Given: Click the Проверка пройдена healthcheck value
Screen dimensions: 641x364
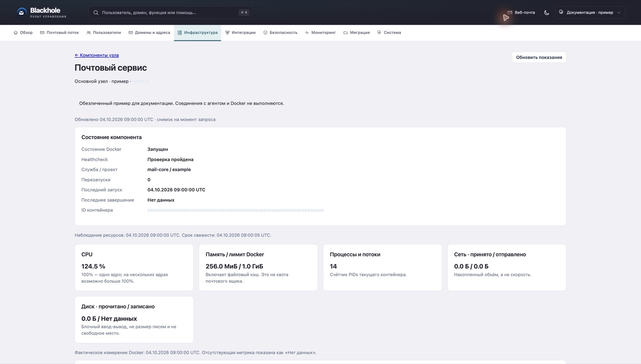Looking at the screenshot, I should [170, 159].
